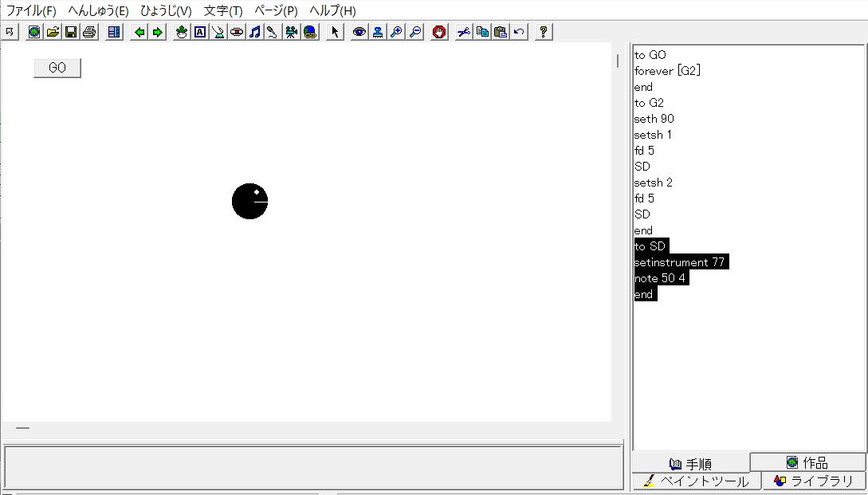Open the 文字(T) menu
Screen dimensions: 868x495
coord(223,10)
